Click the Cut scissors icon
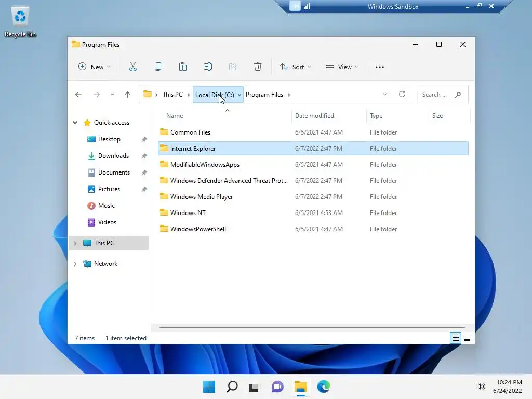 132,67
